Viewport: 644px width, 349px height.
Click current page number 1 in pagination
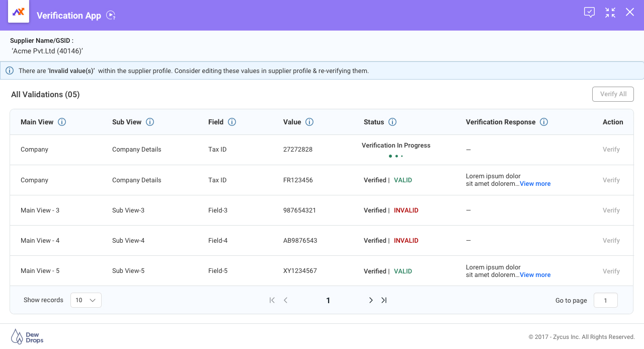328,301
